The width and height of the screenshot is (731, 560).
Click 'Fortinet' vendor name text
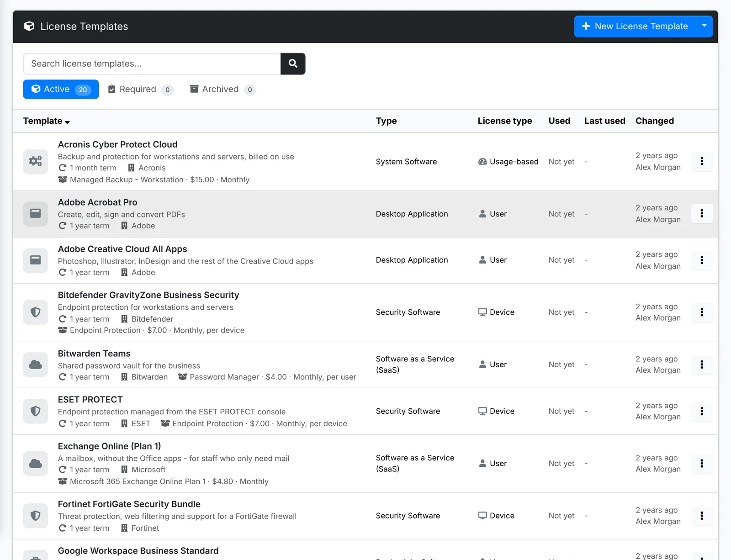[145, 528]
